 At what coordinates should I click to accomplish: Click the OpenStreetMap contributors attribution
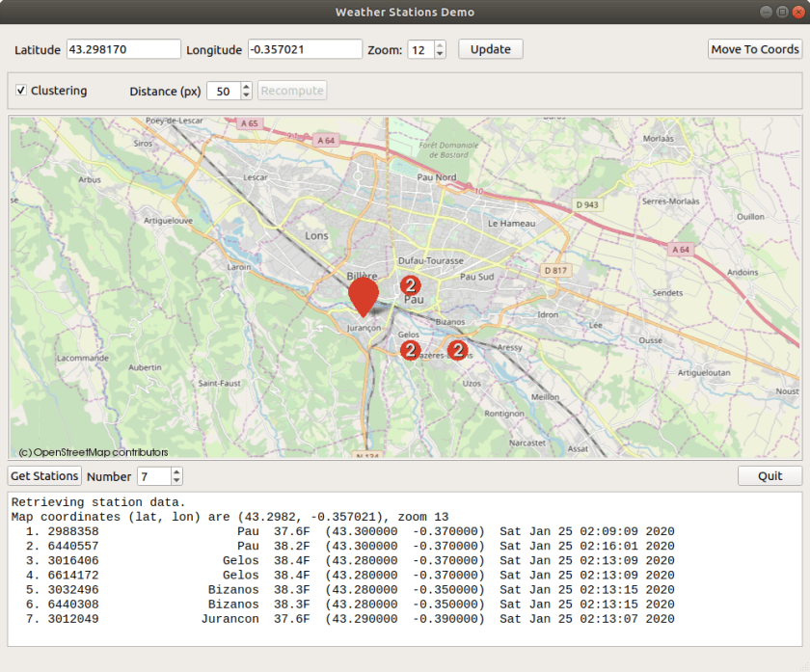coord(94,452)
